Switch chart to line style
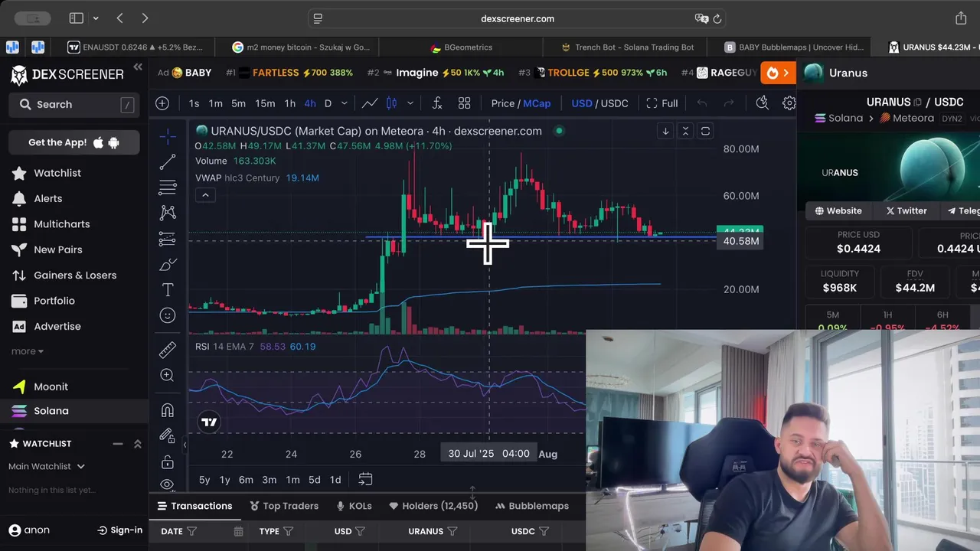Viewport: 980px width, 551px height. 370,103
